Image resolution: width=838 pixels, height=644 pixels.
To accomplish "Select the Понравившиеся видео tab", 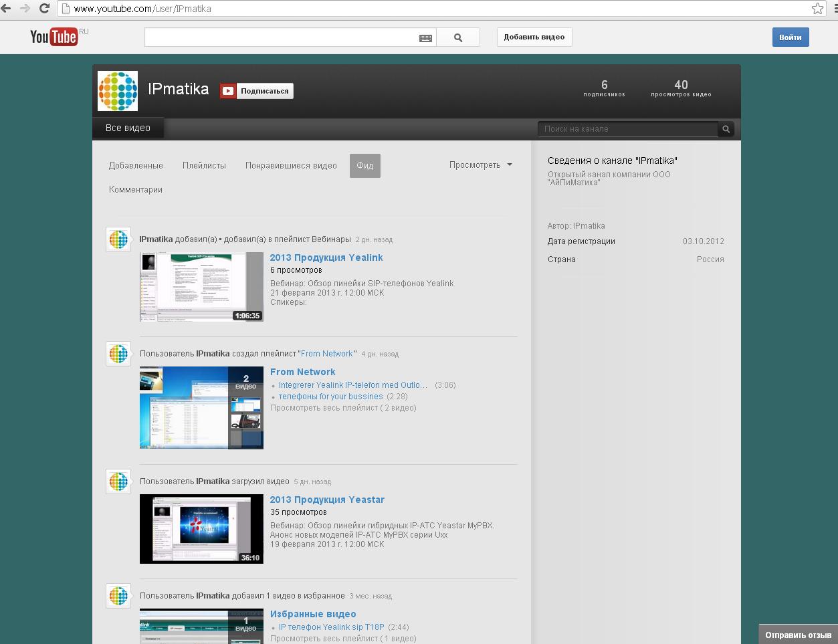I will [x=291, y=165].
